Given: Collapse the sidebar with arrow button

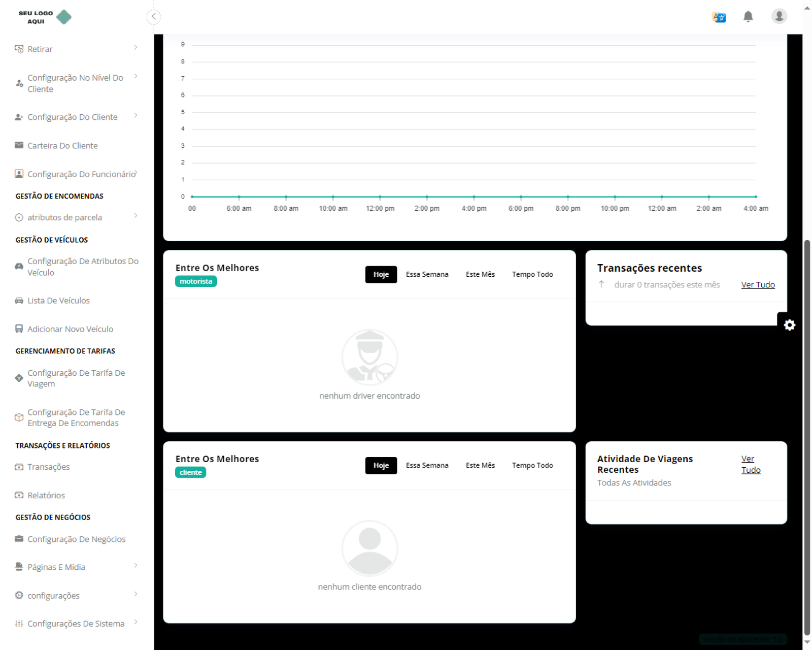Looking at the screenshot, I should (154, 17).
